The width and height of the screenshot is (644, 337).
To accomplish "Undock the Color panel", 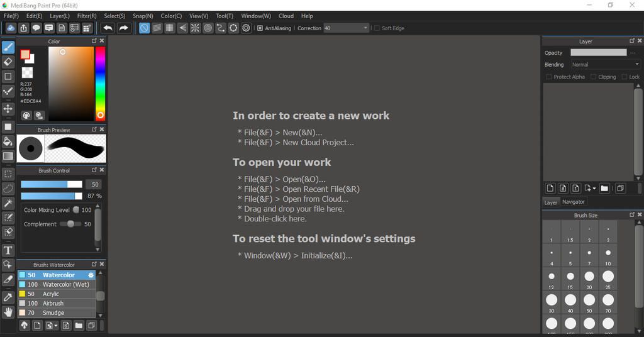I will tap(94, 41).
